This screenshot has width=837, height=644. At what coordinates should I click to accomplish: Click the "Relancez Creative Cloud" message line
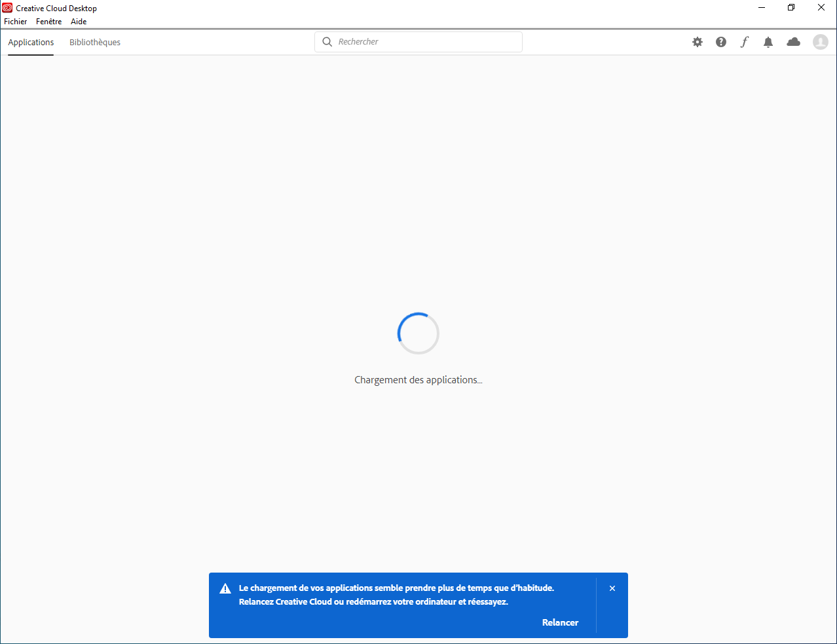coord(373,601)
